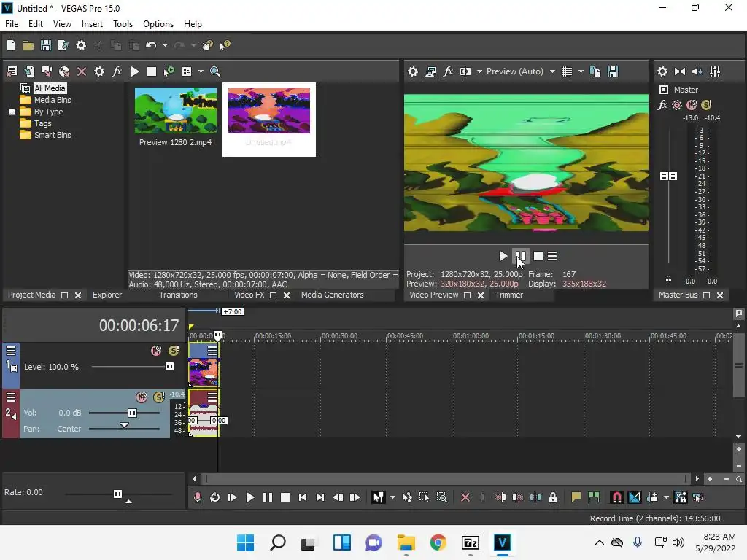Viewport: 747px width, 560px height.
Task: Open Project Media Views dropdown arrow
Action: pyautogui.click(x=201, y=71)
